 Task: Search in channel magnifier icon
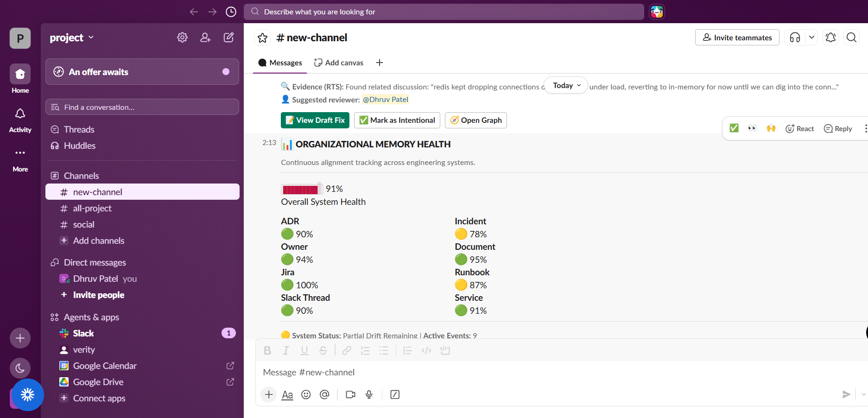(851, 38)
